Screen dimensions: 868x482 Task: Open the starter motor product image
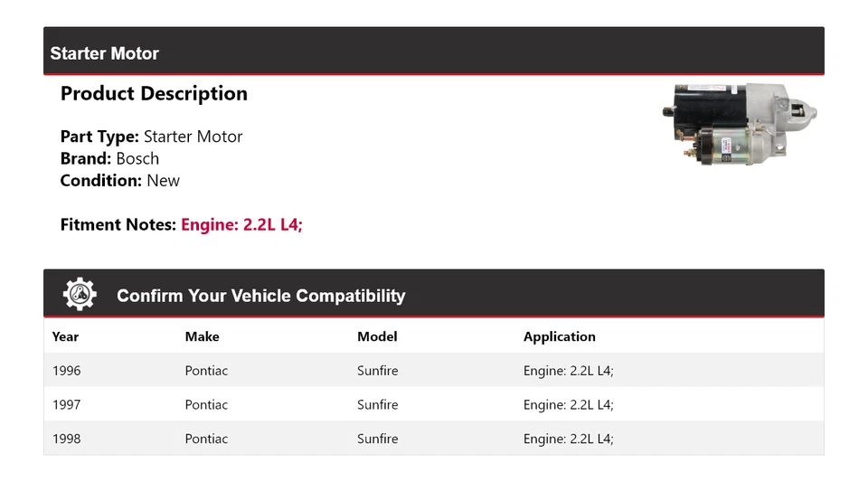click(739, 123)
